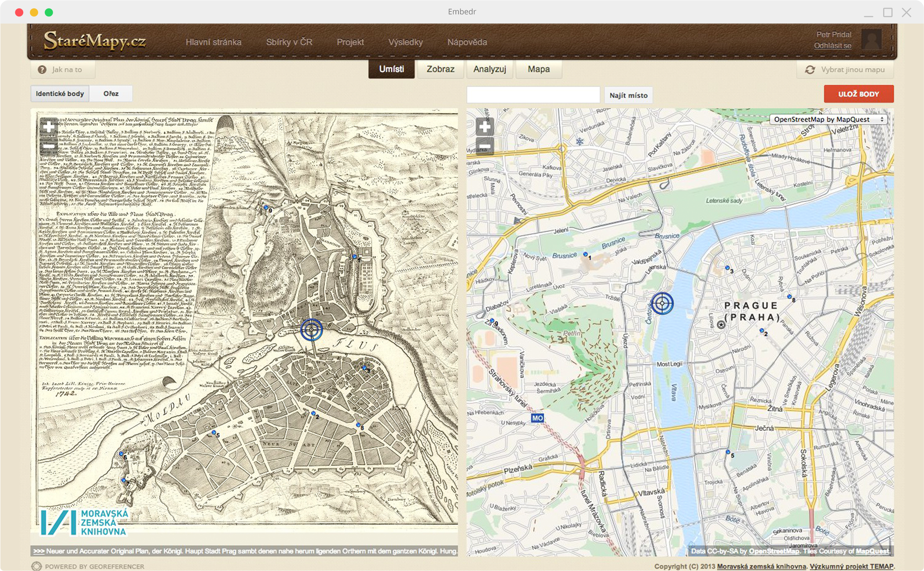Click the Moravská zemská knihovna logo
This screenshot has height=571, width=924.
point(84,522)
